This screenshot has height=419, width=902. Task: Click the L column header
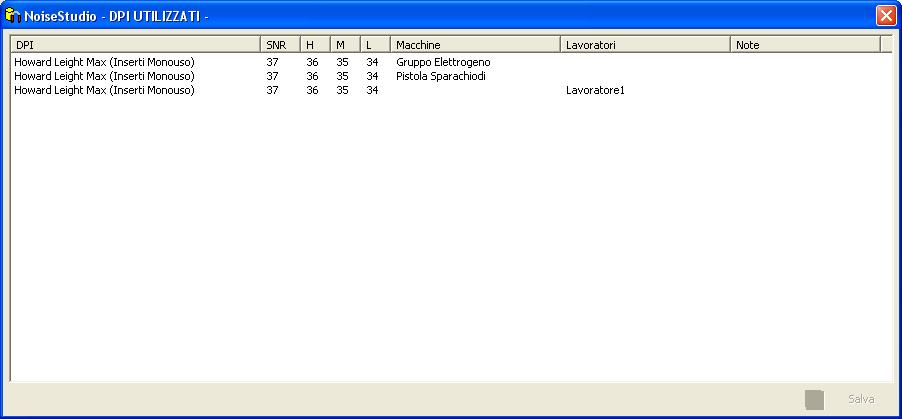(x=376, y=45)
